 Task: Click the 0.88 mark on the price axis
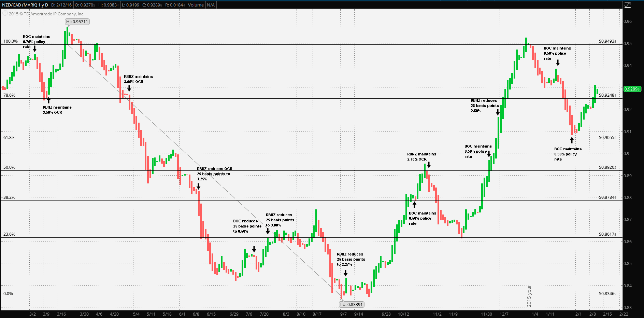click(628, 197)
